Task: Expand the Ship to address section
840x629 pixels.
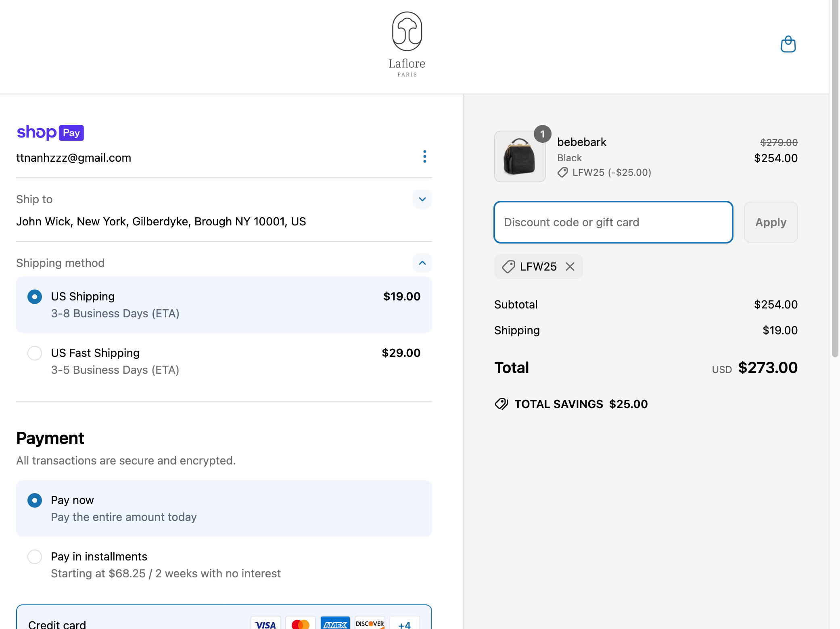Action: (422, 199)
